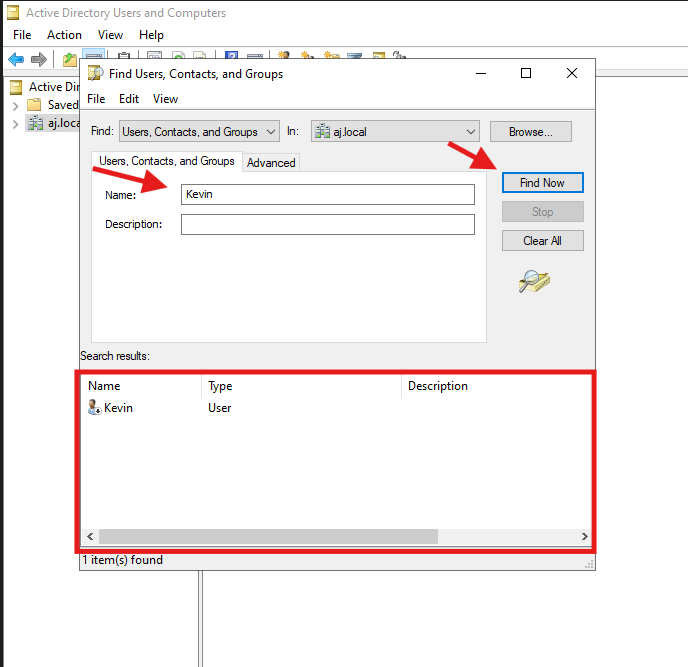
Task: Click into the Description text field
Action: coord(327,224)
